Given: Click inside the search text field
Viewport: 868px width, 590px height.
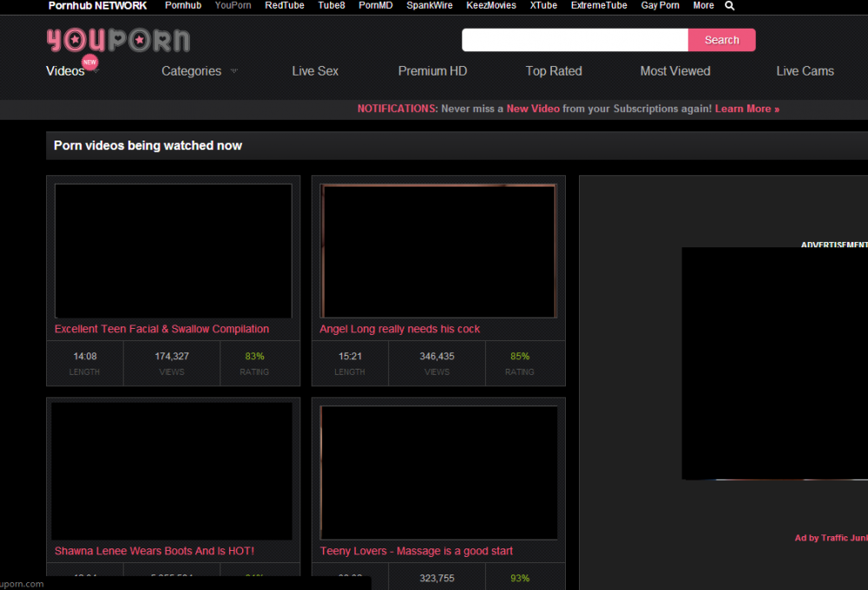Looking at the screenshot, I should 575,40.
